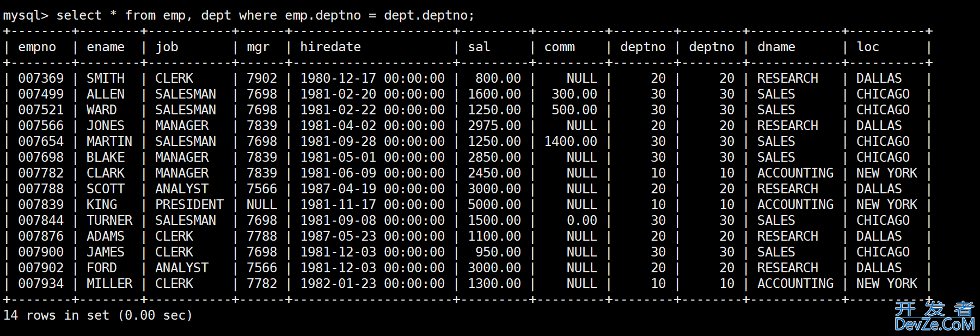This screenshot has width=980, height=336.
Task: Click employee name SMITH
Action: pyautogui.click(x=106, y=78)
